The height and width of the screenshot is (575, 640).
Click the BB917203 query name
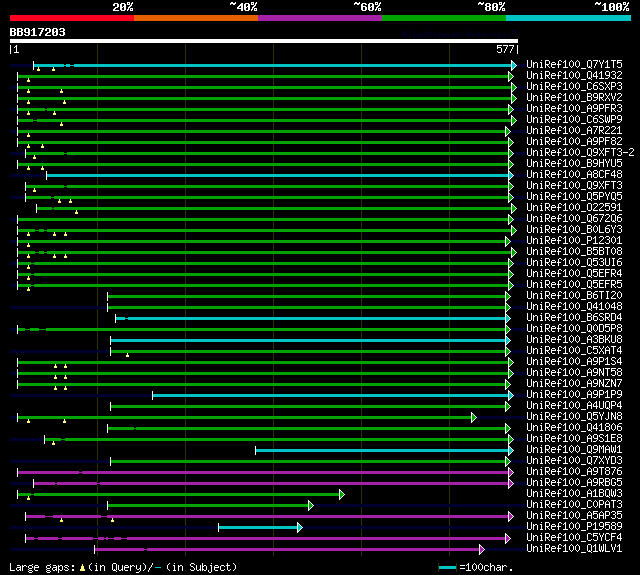(38, 32)
